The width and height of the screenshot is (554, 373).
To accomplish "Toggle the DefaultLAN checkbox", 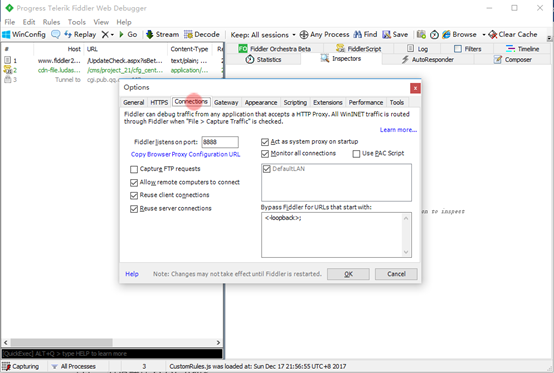I will pos(267,169).
